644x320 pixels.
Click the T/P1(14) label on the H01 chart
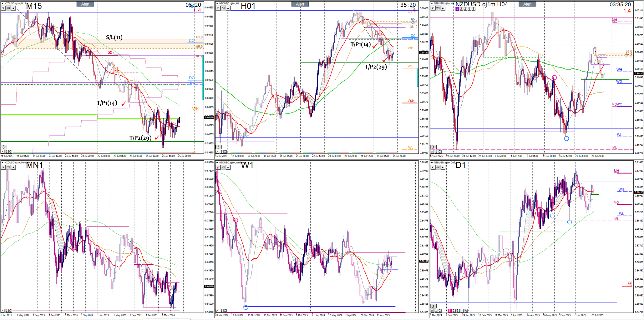361,45
